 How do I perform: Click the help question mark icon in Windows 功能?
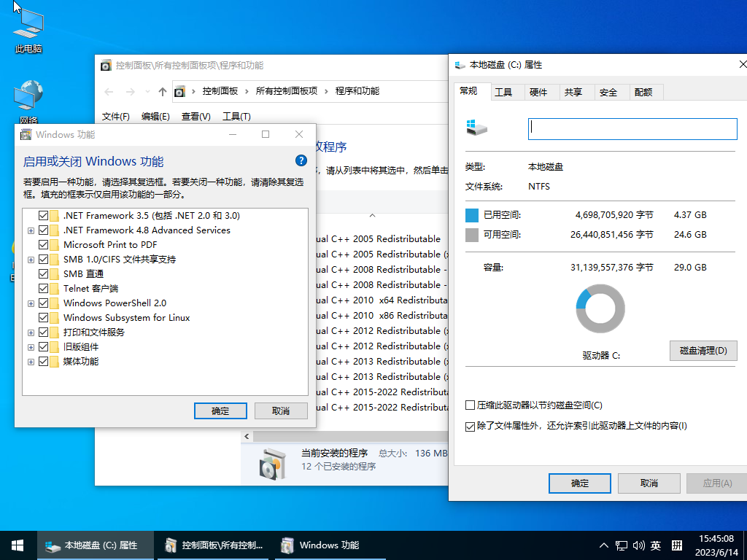[301, 160]
